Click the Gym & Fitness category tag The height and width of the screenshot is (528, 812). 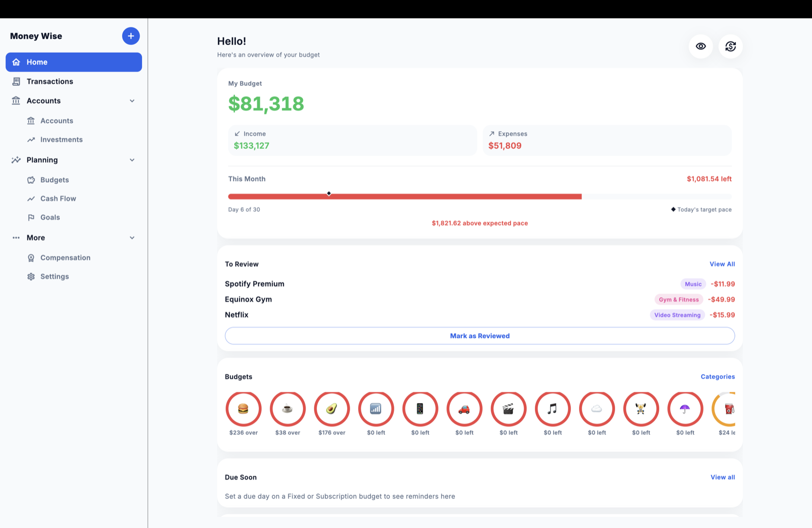pyautogui.click(x=679, y=300)
